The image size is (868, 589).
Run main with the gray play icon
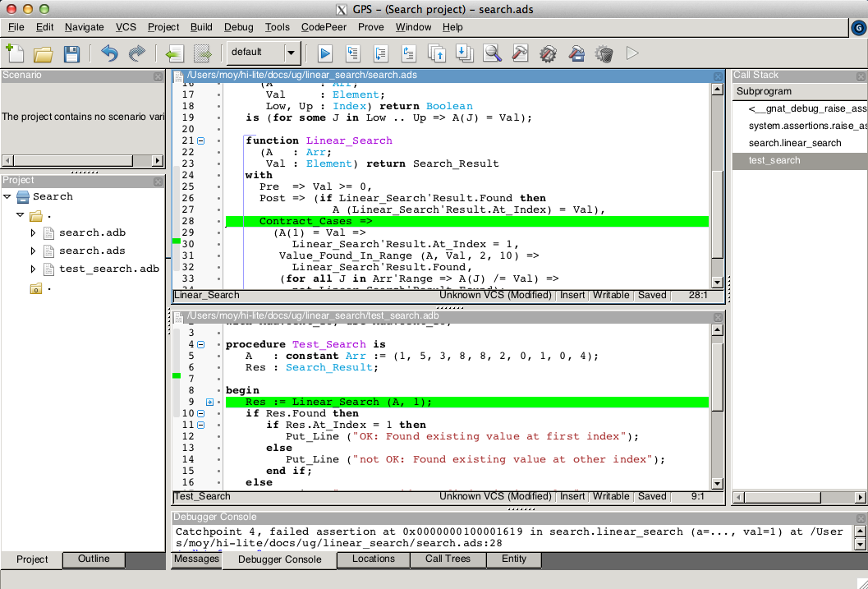[632, 53]
